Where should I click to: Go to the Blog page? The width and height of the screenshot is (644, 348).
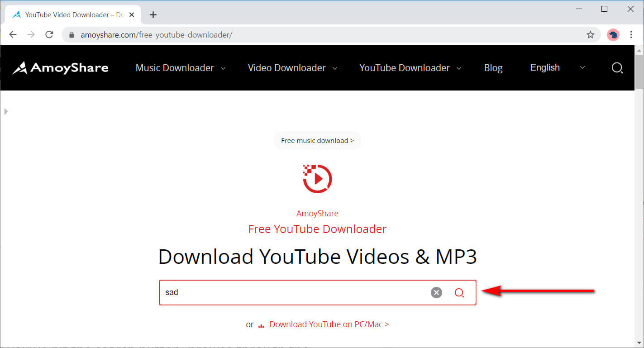493,68
